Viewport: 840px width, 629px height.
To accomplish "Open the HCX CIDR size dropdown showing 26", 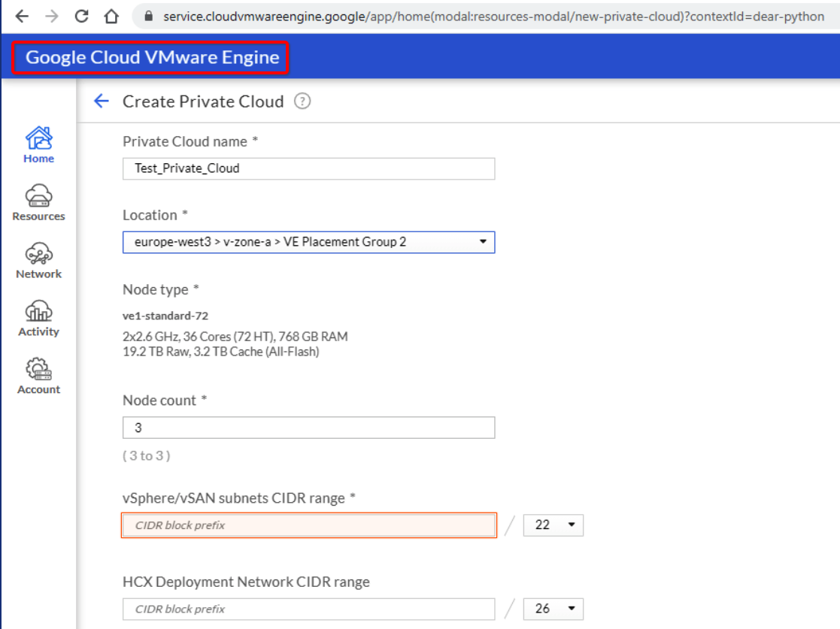I will click(x=553, y=609).
